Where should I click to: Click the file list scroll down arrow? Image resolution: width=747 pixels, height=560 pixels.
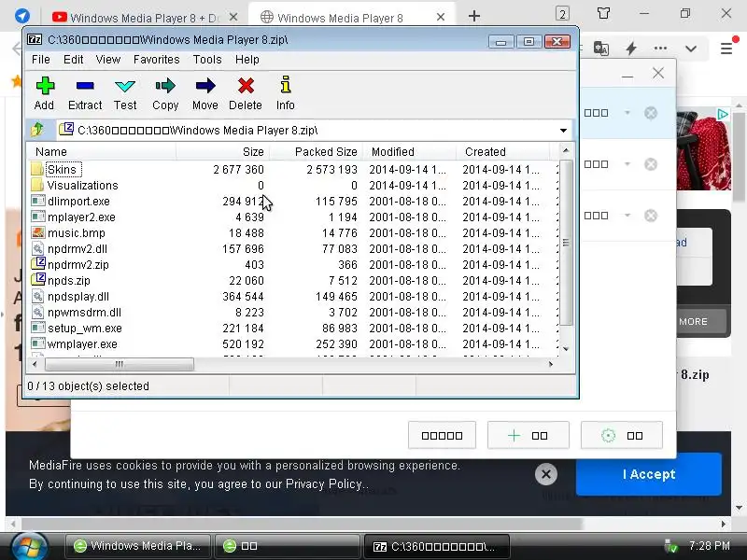pyautogui.click(x=566, y=349)
